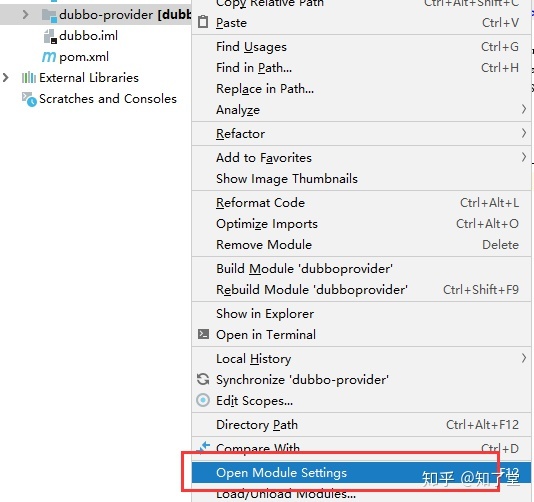Select Open in Terminal
534x502 pixels.
(x=361, y=335)
